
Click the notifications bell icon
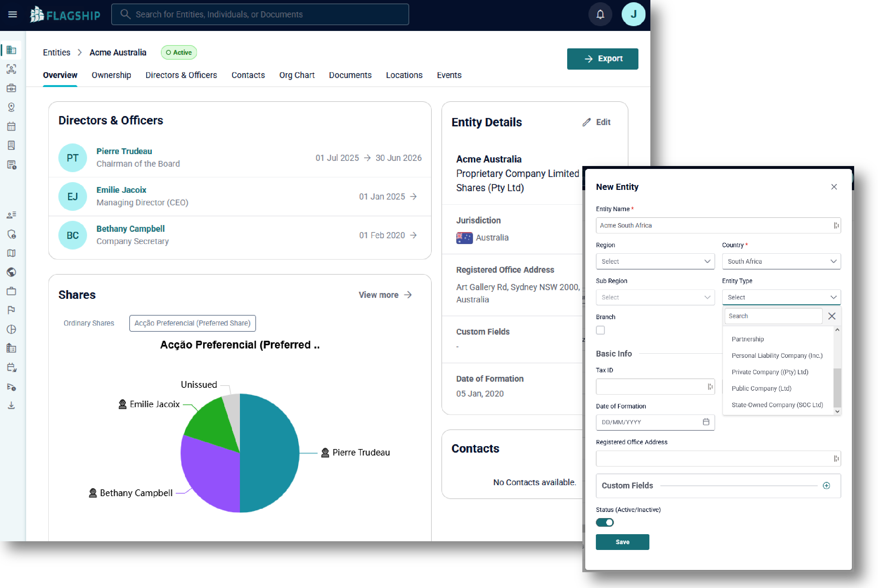coord(600,14)
